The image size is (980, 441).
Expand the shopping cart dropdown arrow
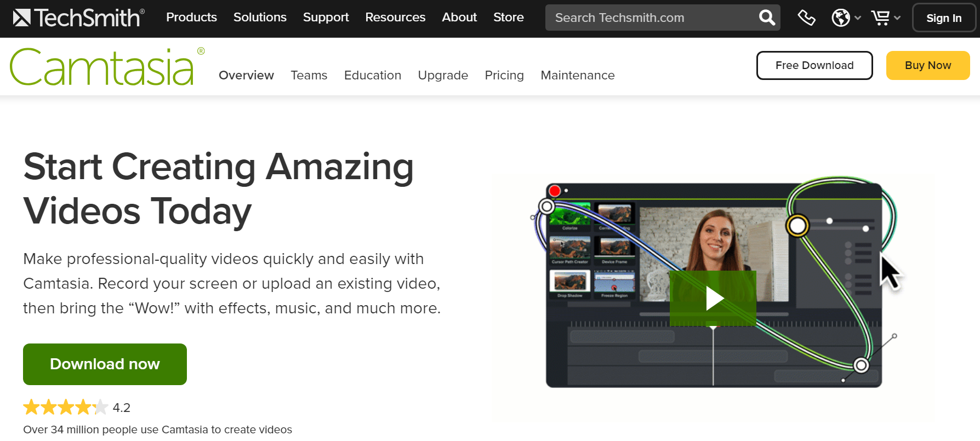point(897,18)
